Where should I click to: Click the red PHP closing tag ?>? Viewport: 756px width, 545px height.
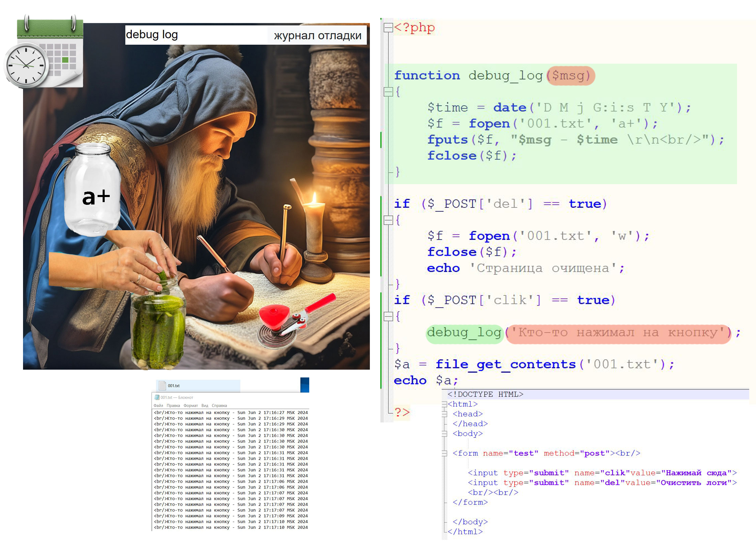(x=402, y=412)
